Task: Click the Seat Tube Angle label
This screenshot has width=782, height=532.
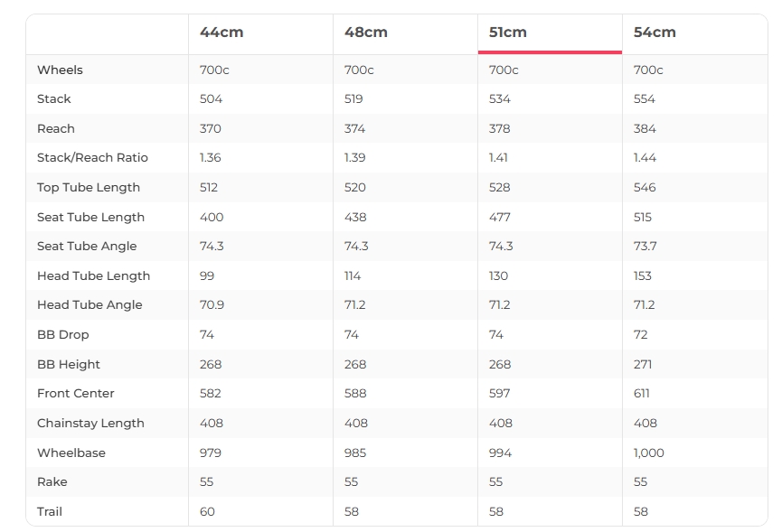Action: point(87,247)
